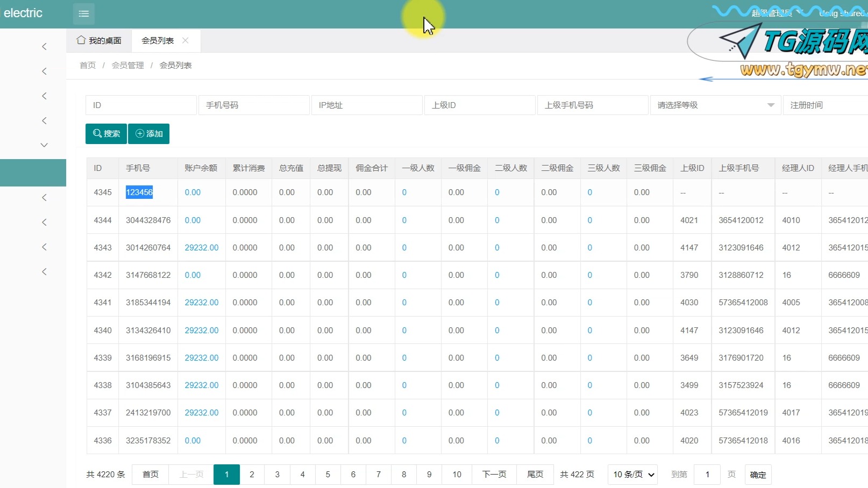Viewport: 868px width, 488px height.
Task: Click the 确定 confirm jump button
Action: point(758,475)
